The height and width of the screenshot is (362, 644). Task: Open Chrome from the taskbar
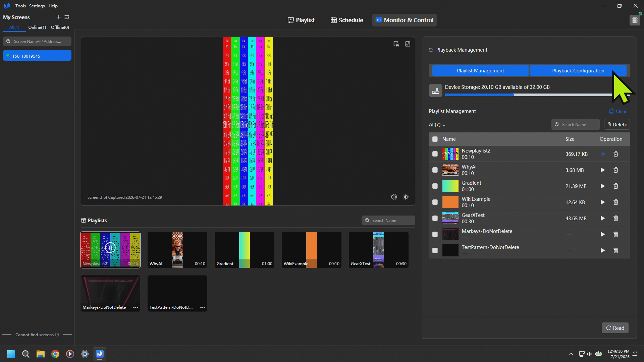(x=55, y=354)
